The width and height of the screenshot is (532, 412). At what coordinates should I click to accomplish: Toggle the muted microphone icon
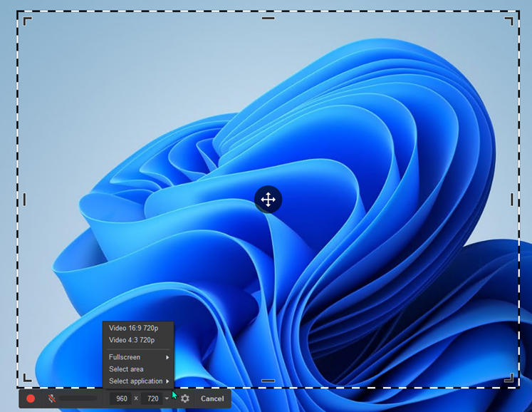pos(51,398)
